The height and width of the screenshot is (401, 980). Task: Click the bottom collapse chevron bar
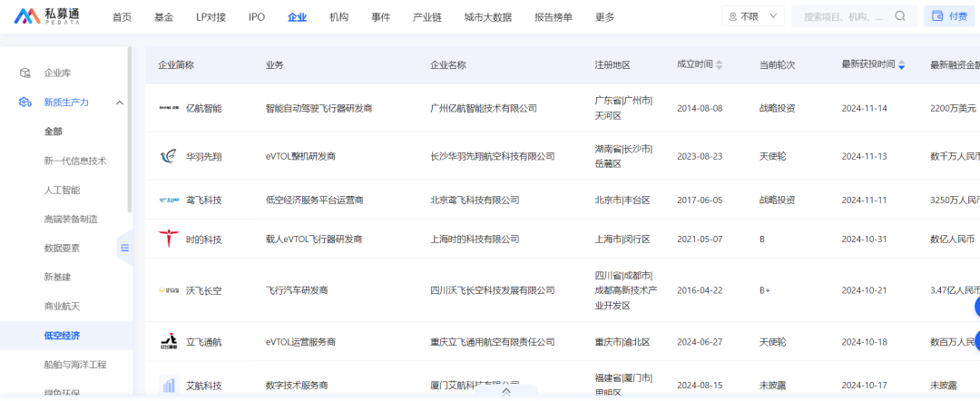(506, 392)
